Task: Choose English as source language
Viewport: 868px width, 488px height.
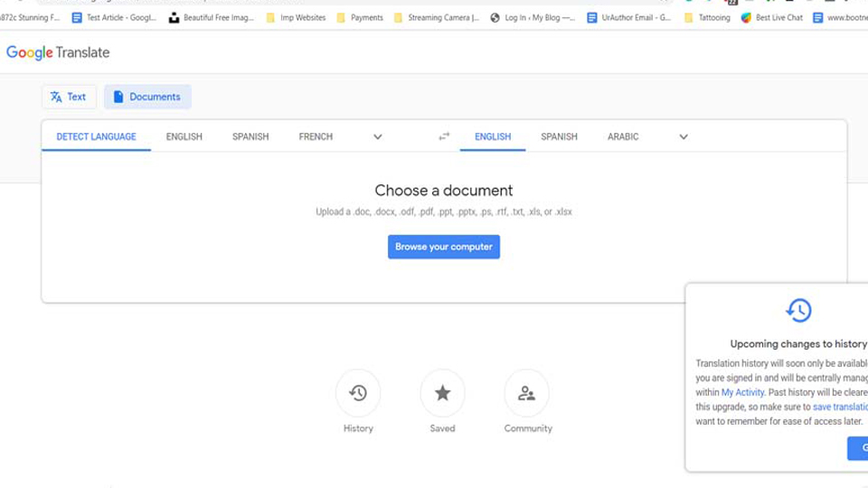Action: [x=184, y=136]
